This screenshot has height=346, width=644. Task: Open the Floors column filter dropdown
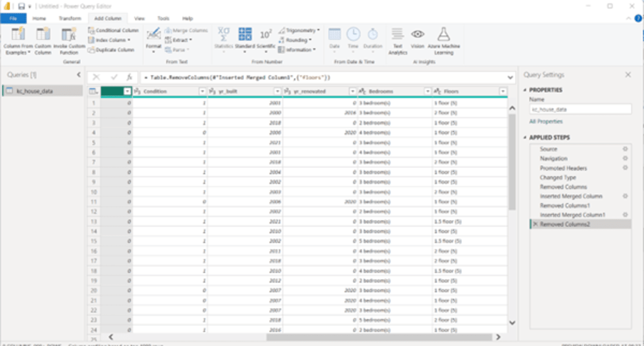point(502,91)
